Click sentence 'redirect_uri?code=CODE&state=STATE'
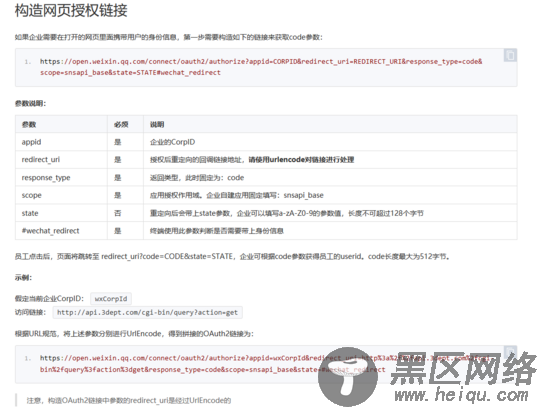 (x=167, y=257)
